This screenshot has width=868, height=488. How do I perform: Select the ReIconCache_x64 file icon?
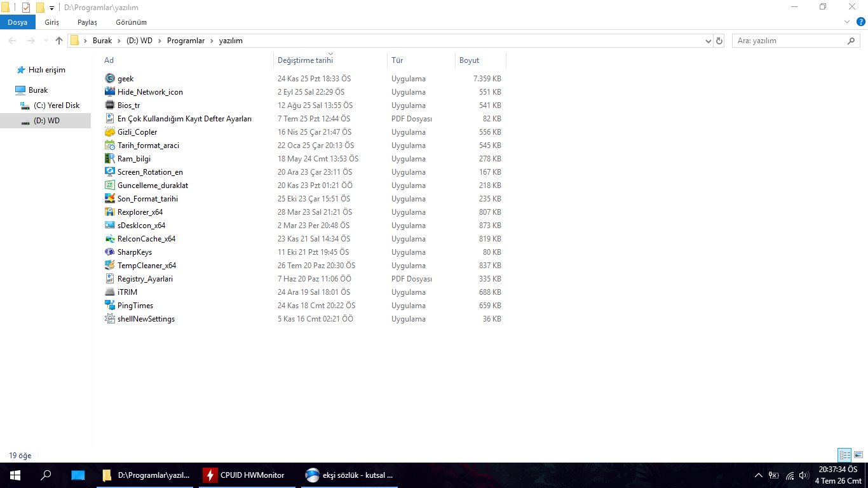pos(110,239)
